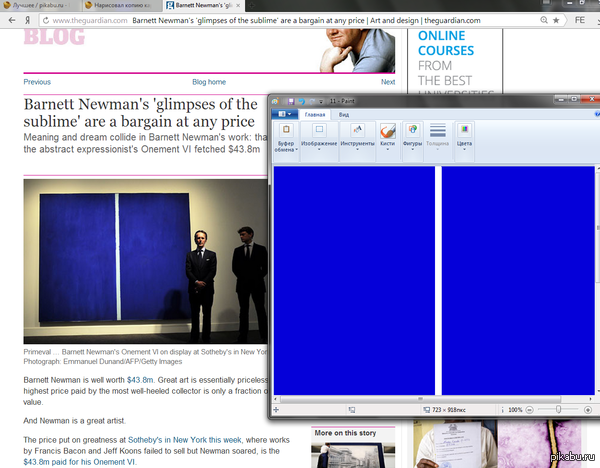Open the Инструменты tools group
Viewport: 600px width, 468px height.
click(x=357, y=140)
